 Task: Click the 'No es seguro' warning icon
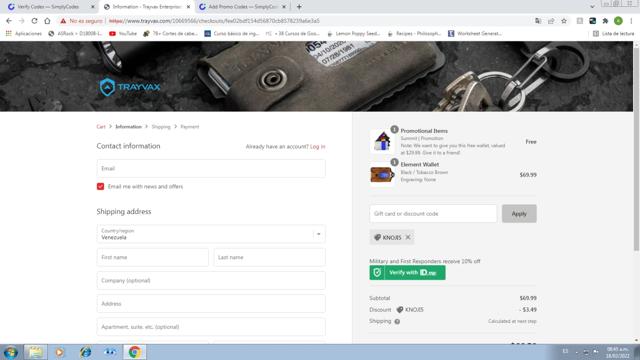(x=63, y=21)
